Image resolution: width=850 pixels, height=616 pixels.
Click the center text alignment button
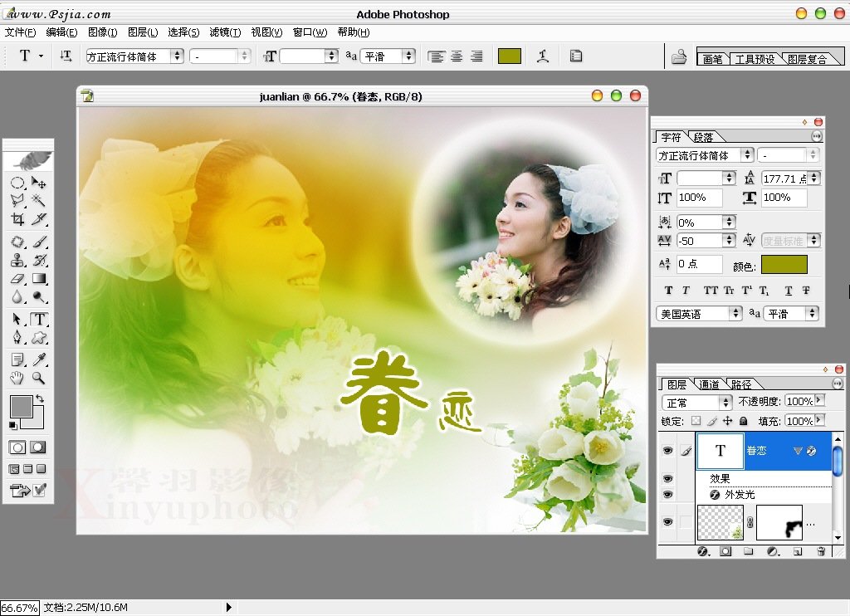tap(457, 56)
